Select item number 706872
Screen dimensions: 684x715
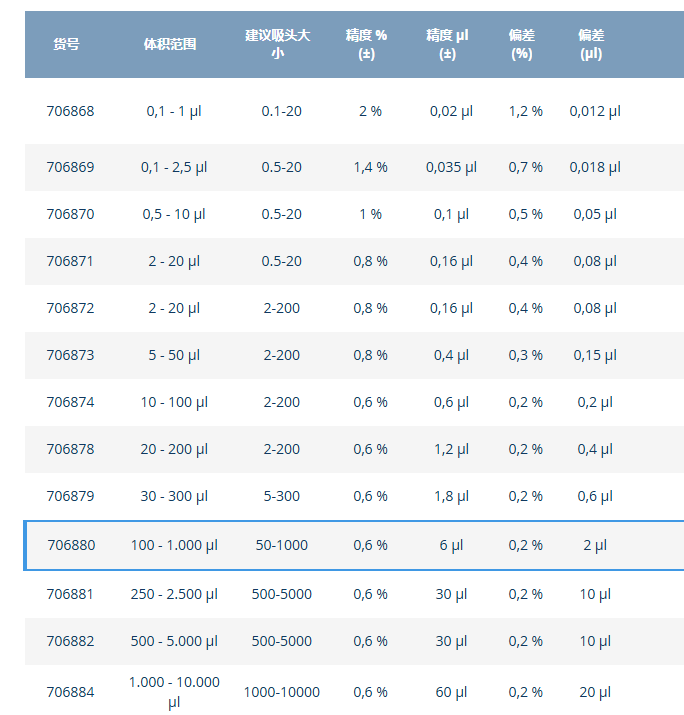click(x=70, y=308)
